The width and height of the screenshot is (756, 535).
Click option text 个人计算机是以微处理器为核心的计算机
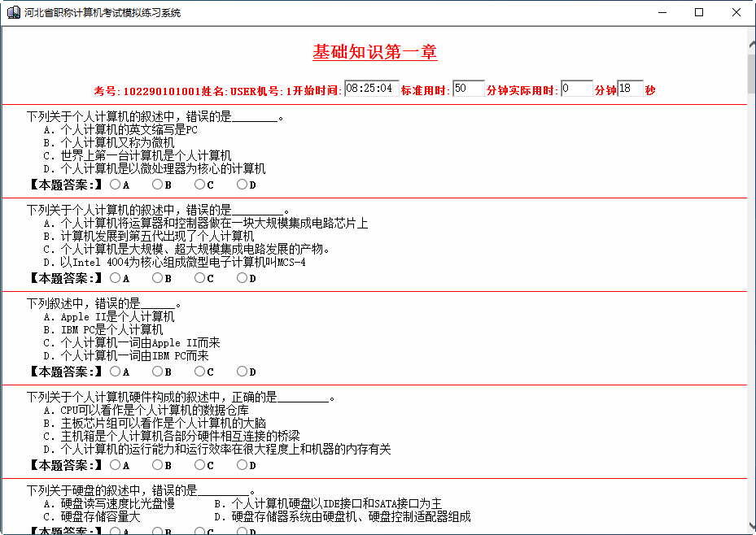(163, 168)
